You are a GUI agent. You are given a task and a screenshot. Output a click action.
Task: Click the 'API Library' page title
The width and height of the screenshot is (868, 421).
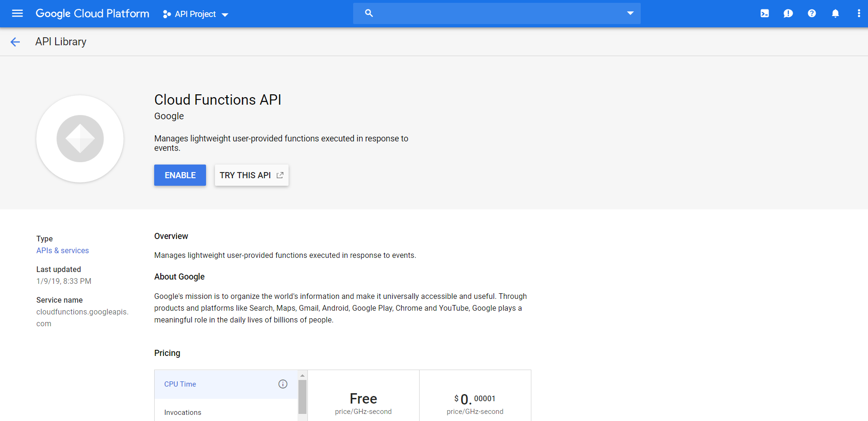coord(61,41)
